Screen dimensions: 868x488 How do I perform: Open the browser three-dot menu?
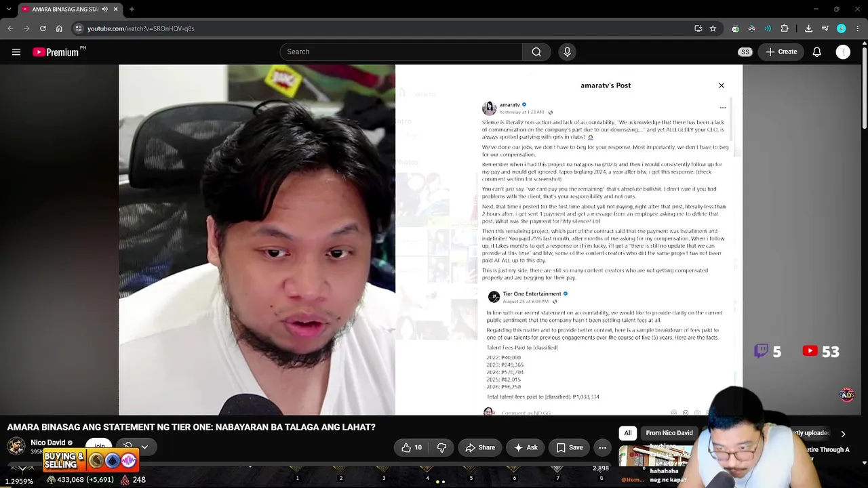[x=858, y=28]
